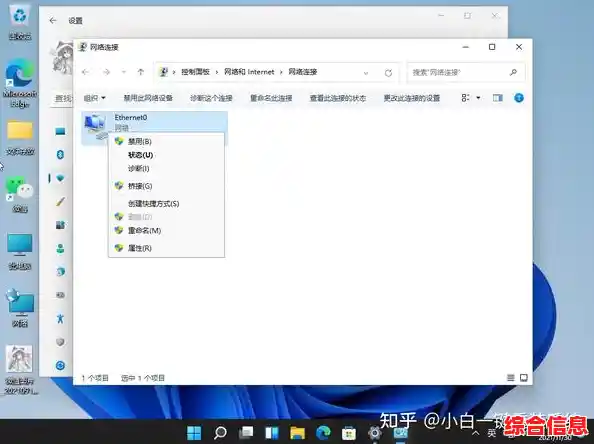Open Apps icon in 设置 sidebar
The width and height of the screenshot is (594, 444).
tap(60, 225)
